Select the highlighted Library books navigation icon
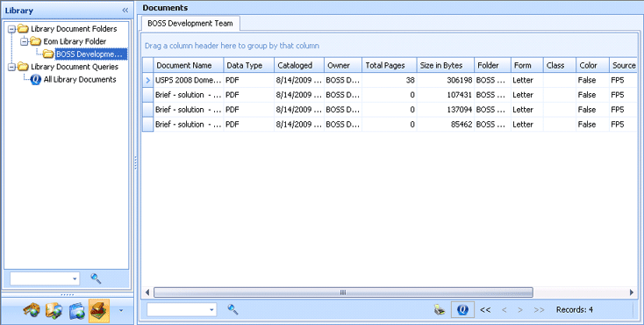 99,311
